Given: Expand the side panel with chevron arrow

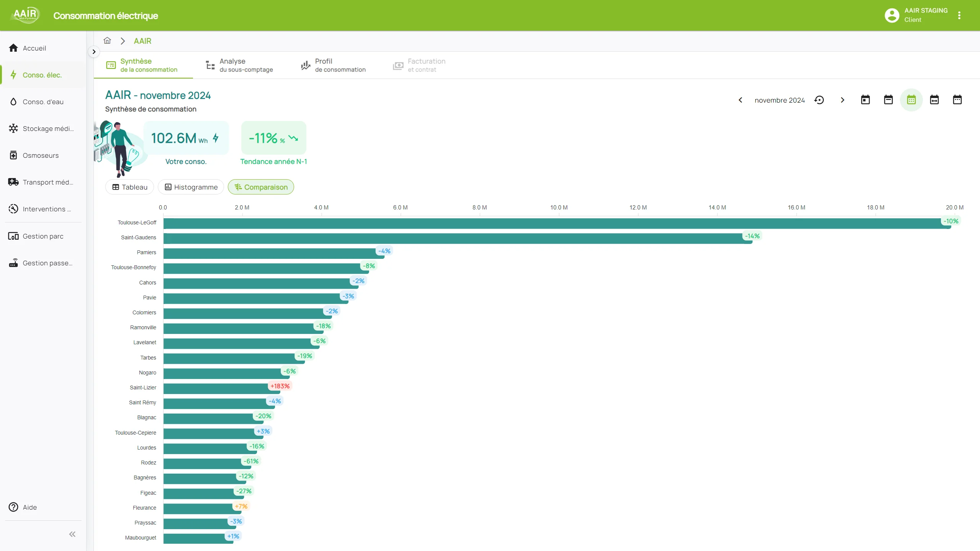Looking at the screenshot, I should coord(94,52).
